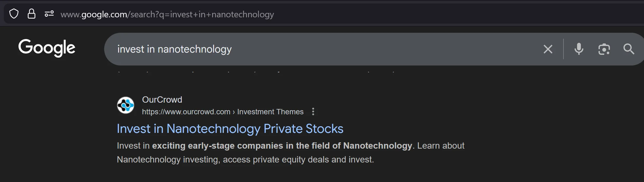This screenshot has height=182, width=644.
Task: Click the container tab indicator icon
Action: (50, 14)
